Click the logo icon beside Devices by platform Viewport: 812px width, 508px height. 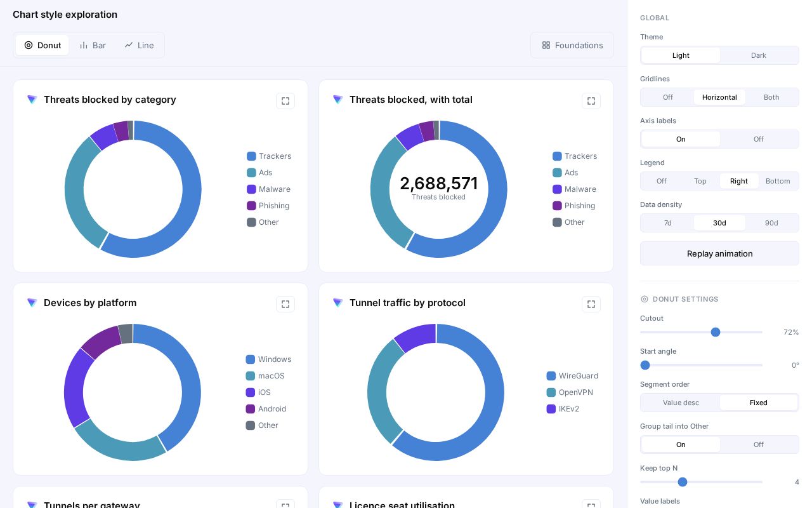click(32, 303)
